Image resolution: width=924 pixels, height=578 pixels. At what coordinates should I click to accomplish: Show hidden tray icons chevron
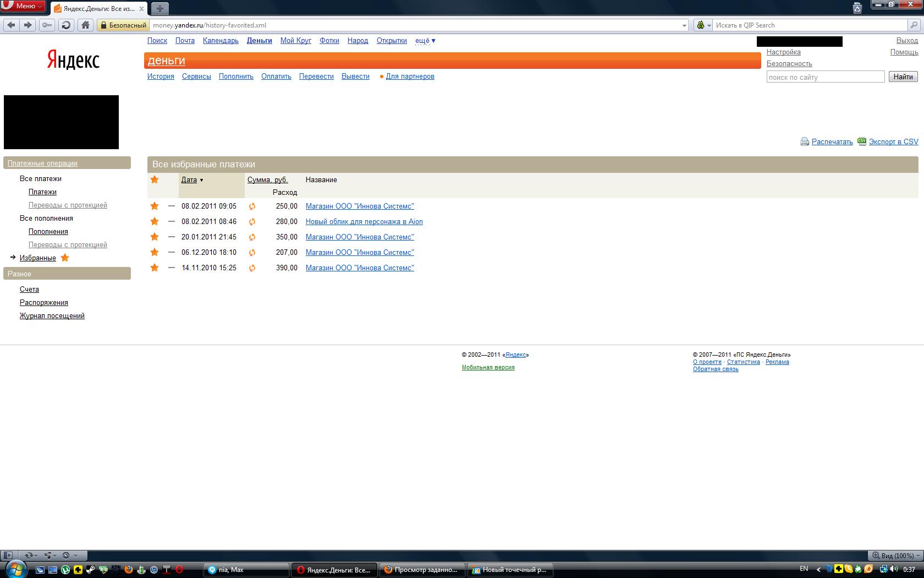pyautogui.click(x=818, y=570)
